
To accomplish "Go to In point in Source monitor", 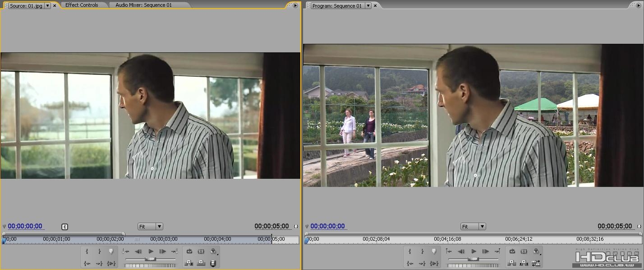I will coord(87,263).
